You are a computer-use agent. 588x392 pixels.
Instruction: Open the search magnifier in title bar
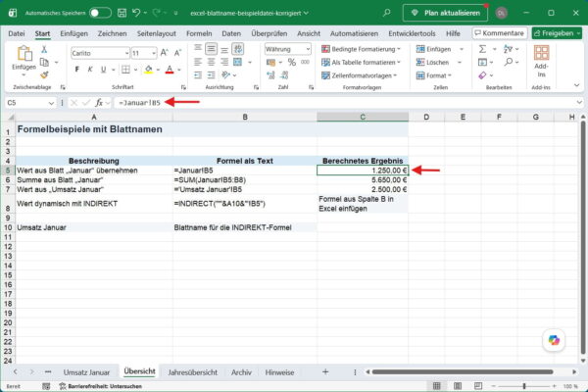point(386,13)
